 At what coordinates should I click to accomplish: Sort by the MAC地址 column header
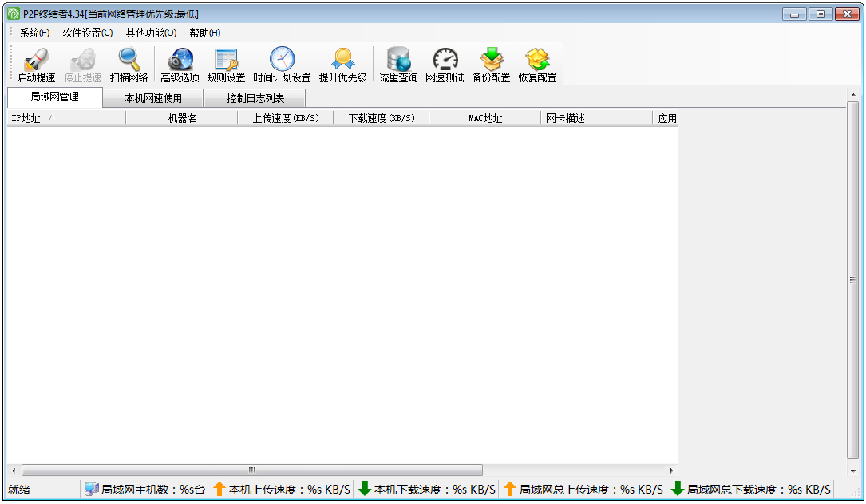485,118
